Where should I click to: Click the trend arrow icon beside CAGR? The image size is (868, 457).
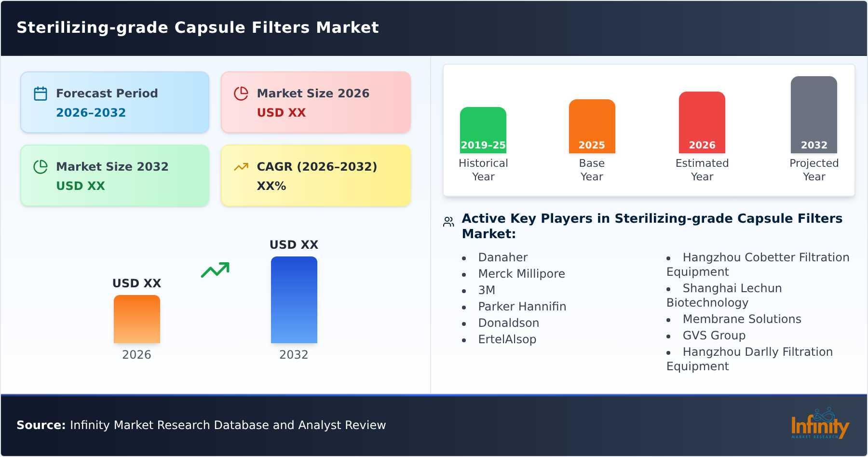pyautogui.click(x=241, y=167)
